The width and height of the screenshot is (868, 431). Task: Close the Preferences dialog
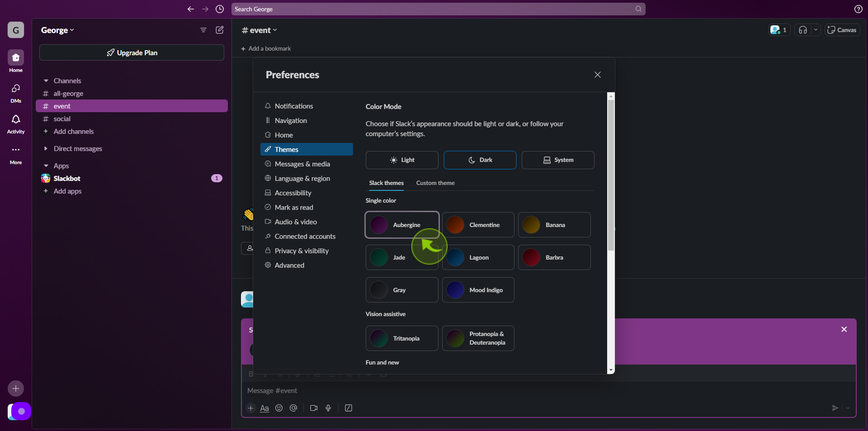[x=597, y=75]
